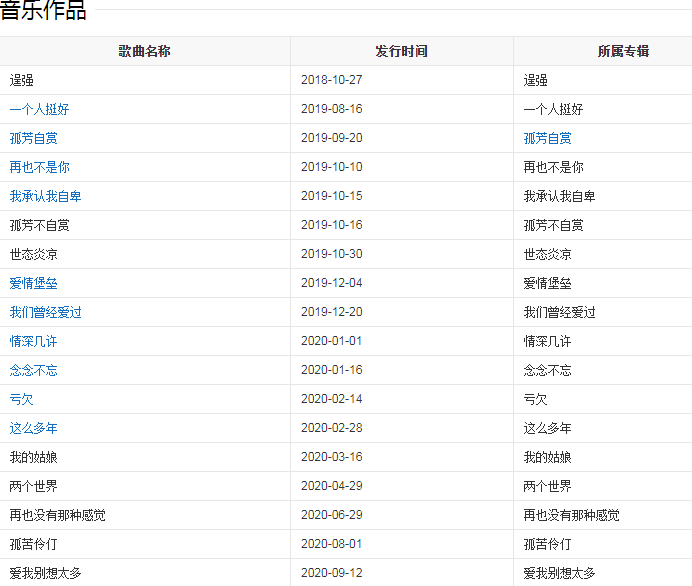This screenshot has width=692, height=586.
Task: Select the date 2020-09-12
Action: click(x=331, y=573)
